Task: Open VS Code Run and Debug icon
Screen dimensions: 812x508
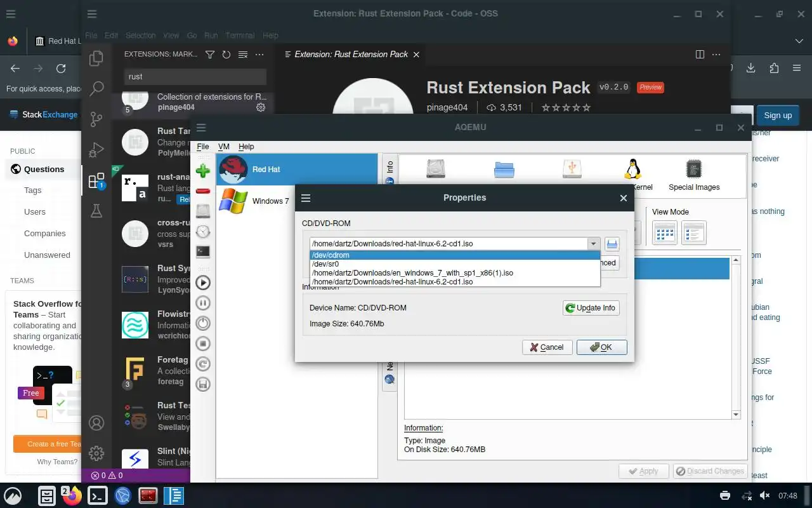Action: [96, 150]
